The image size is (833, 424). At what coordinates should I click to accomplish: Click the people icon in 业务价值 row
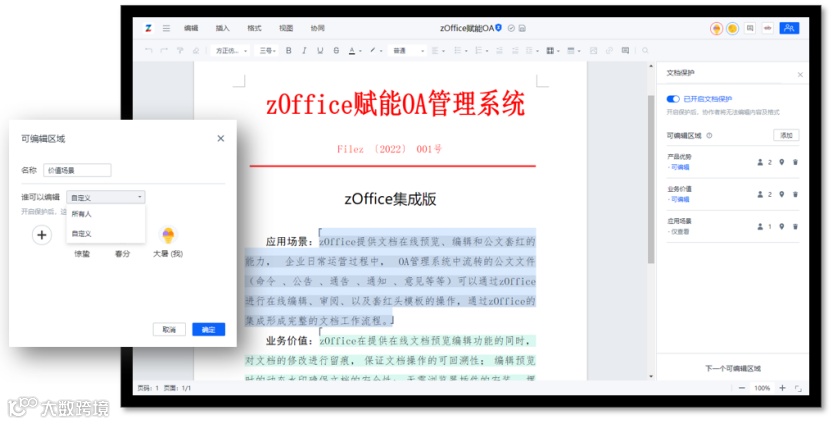coord(760,194)
